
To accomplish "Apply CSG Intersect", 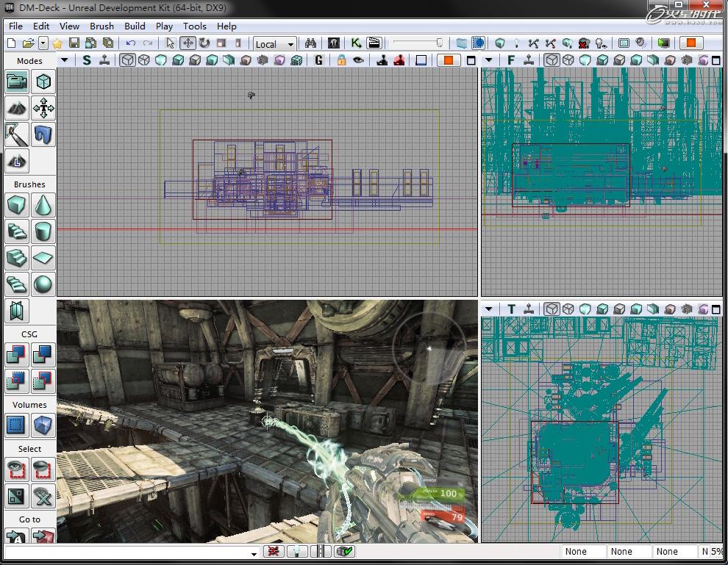I will [17, 381].
